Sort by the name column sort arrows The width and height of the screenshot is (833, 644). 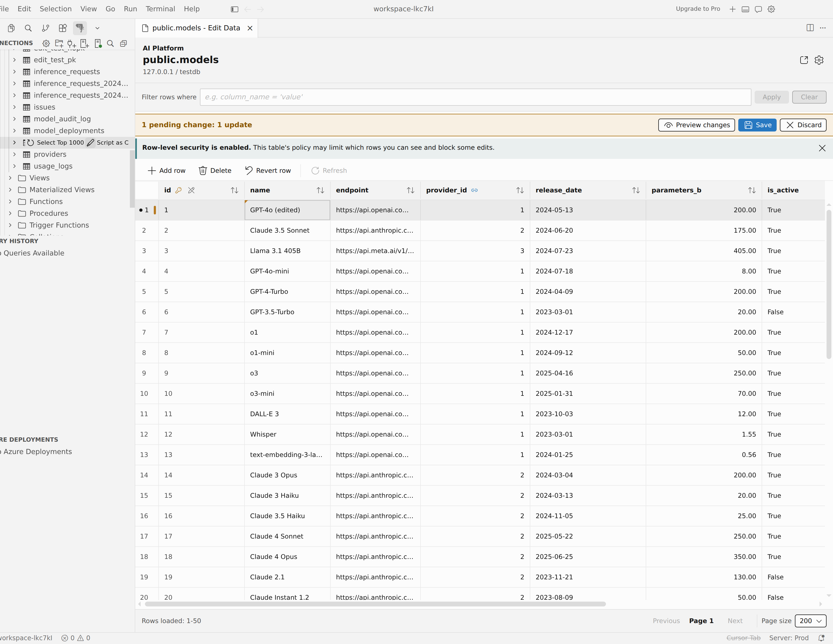coord(320,190)
